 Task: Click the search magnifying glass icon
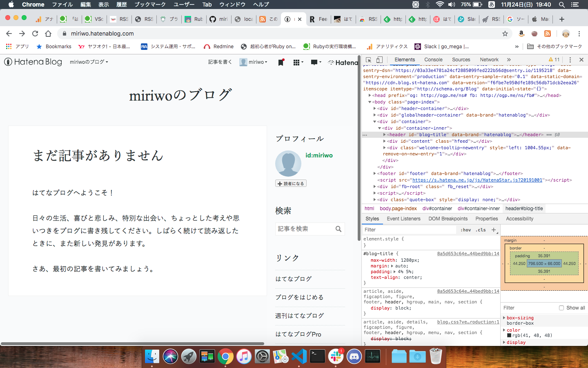point(339,229)
